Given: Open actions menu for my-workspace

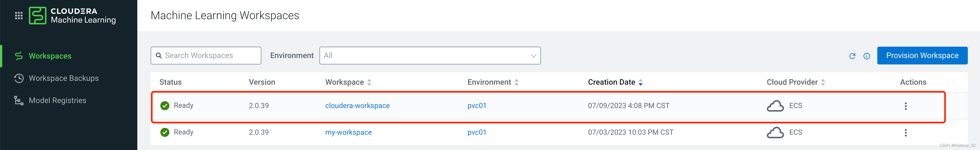Looking at the screenshot, I should point(906,133).
